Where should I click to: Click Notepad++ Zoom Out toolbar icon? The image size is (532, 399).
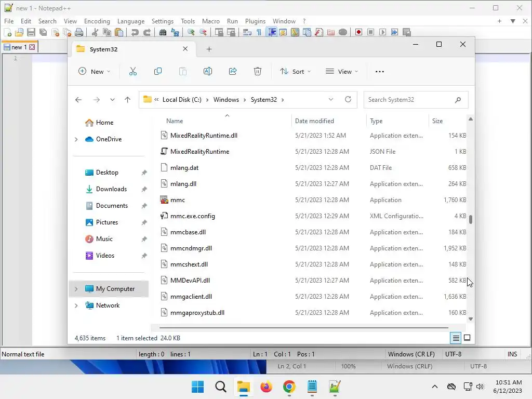click(x=203, y=32)
